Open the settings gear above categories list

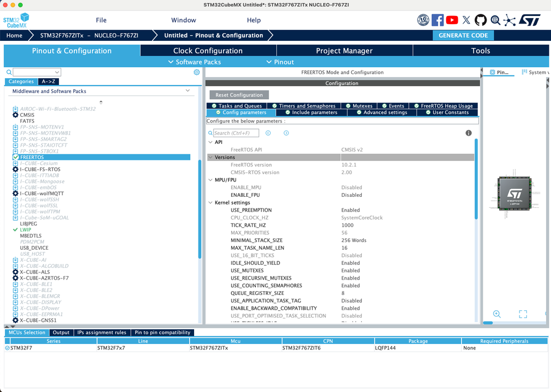click(197, 72)
